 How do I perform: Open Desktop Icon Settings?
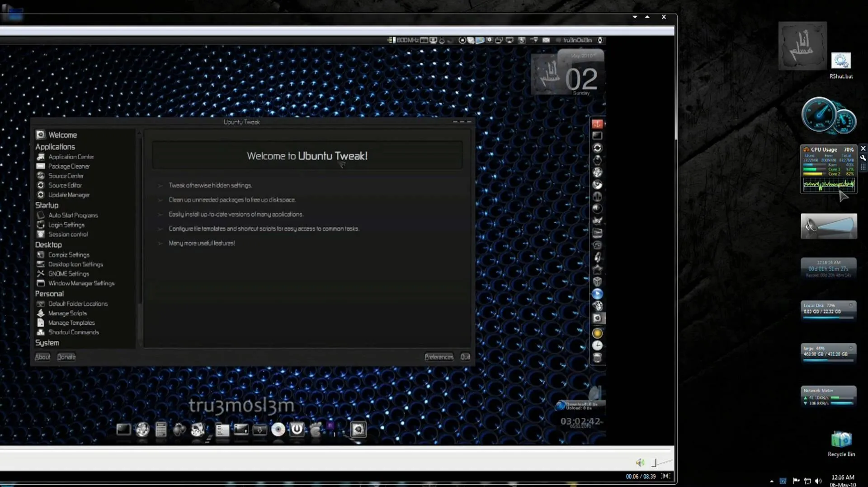pyautogui.click(x=70, y=264)
